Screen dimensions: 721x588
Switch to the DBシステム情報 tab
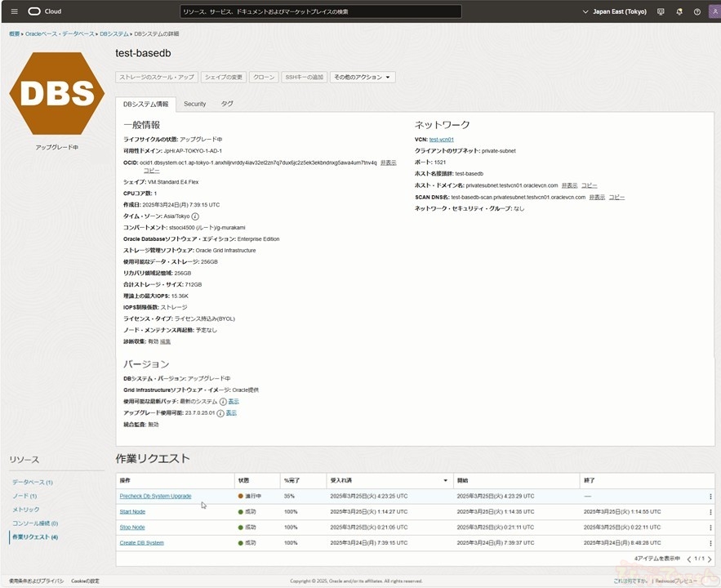146,105
